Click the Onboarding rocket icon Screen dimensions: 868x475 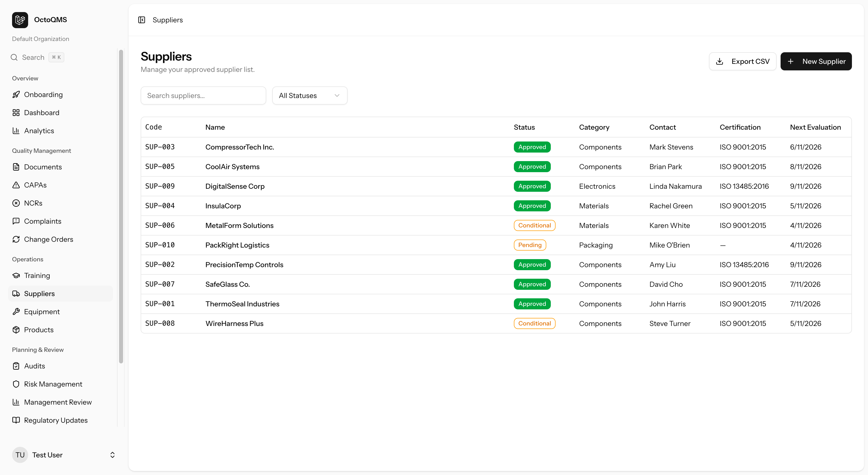(16, 94)
